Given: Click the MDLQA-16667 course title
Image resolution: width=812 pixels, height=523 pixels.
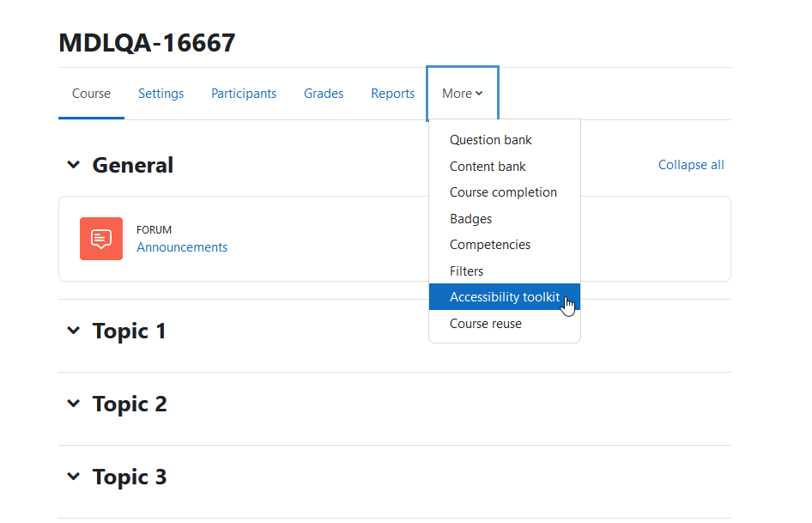Looking at the screenshot, I should [147, 42].
